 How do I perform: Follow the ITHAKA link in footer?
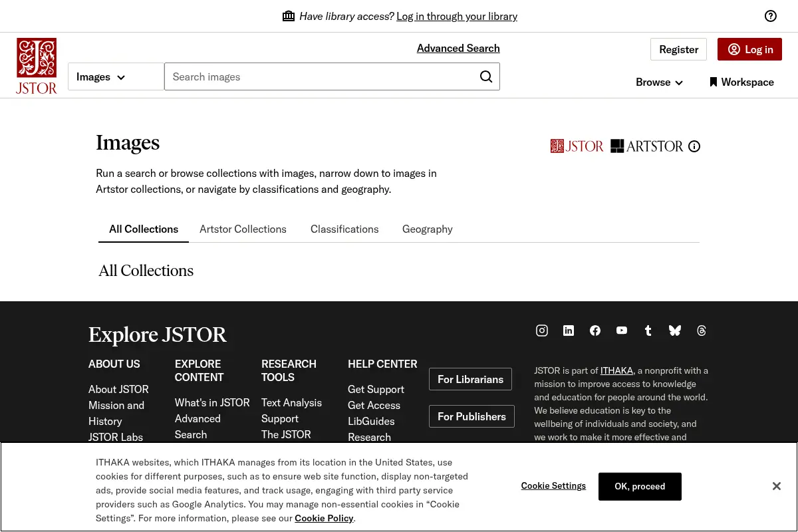tap(616, 370)
